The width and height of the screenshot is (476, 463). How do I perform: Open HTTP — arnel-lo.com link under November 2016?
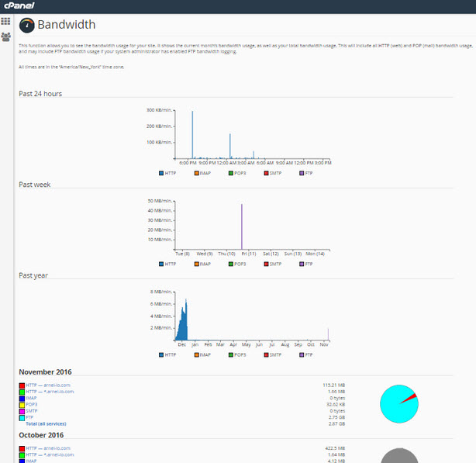point(48,385)
